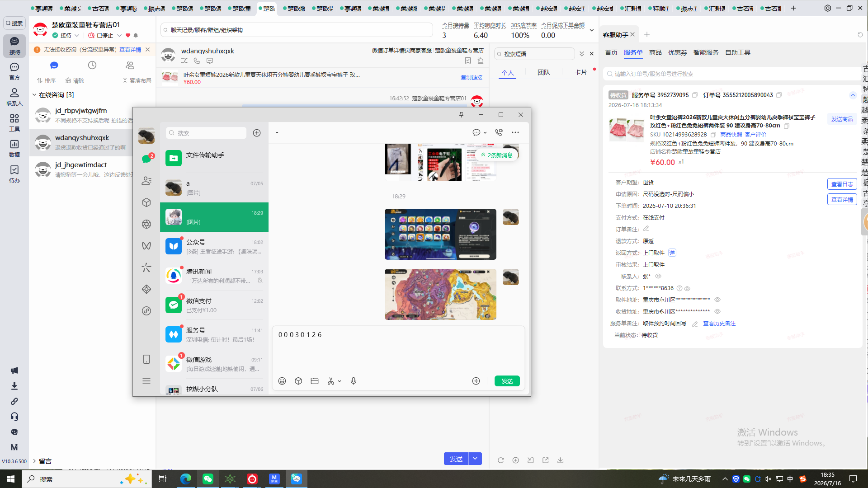Image resolution: width=868 pixels, height=488 pixels.
Task: Switch to the 服务单 tab
Action: (633, 52)
